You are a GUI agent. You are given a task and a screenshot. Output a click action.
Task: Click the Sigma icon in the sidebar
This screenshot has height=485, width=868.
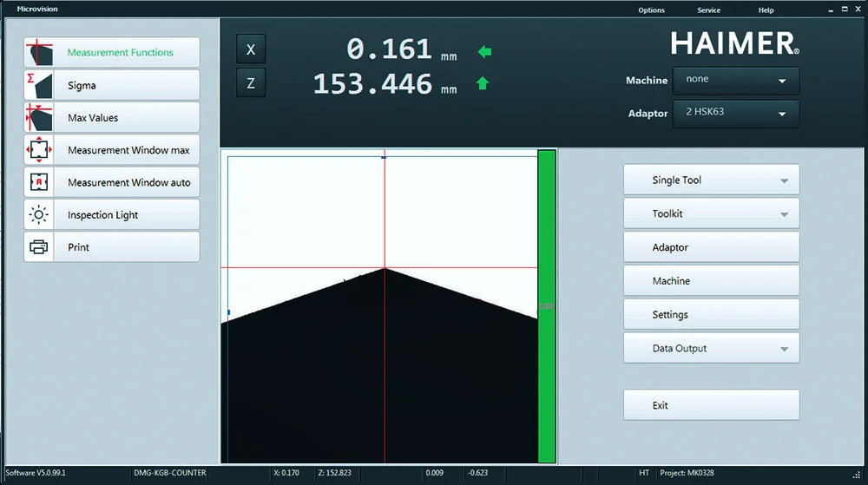pyautogui.click(x=39, y=85)
